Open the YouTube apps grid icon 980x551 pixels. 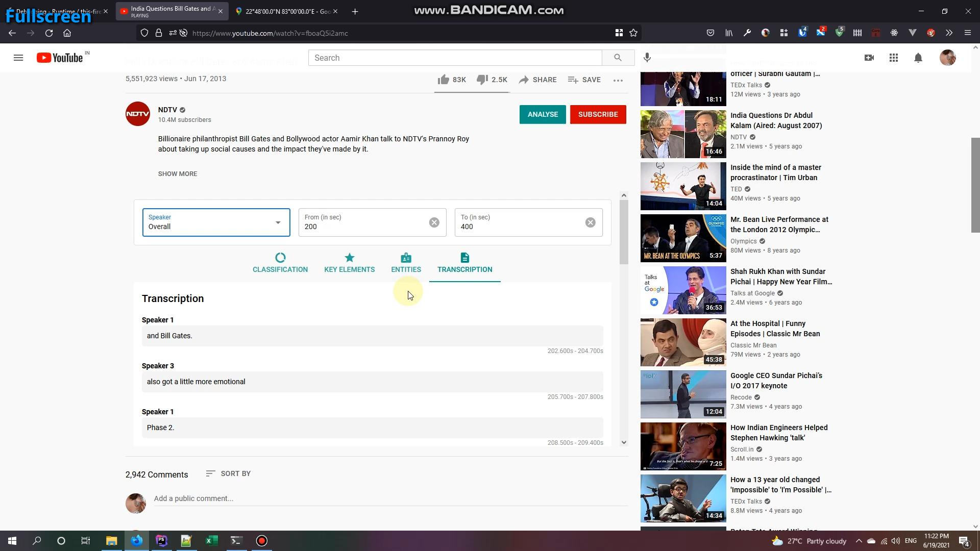point(893,58)
